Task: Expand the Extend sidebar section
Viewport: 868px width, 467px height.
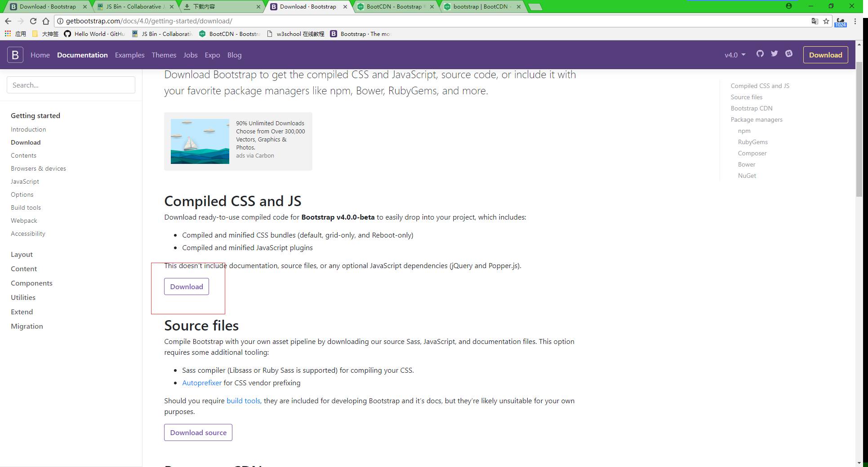Action: (22, 312)
